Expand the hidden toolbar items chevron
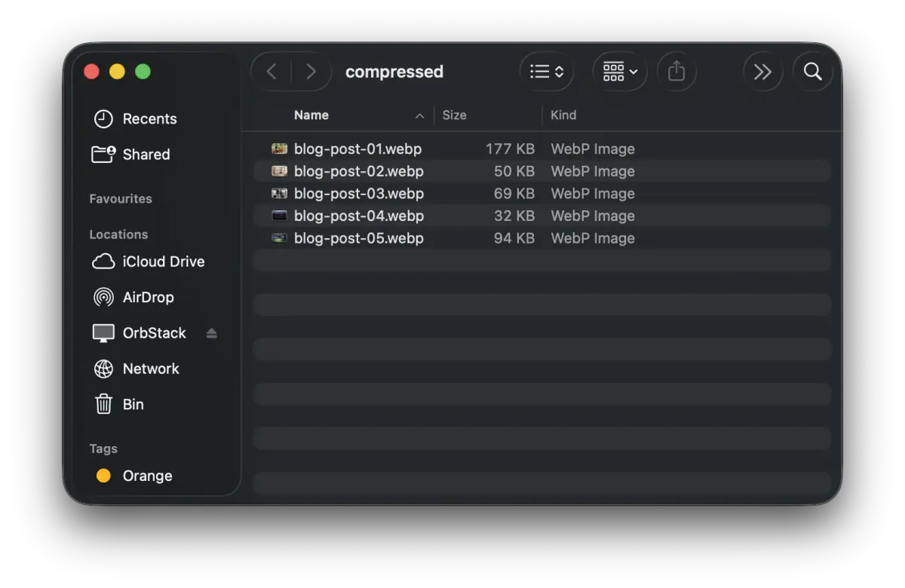The height and width of the screenshot is (588, 905). [x=762, y=71]
